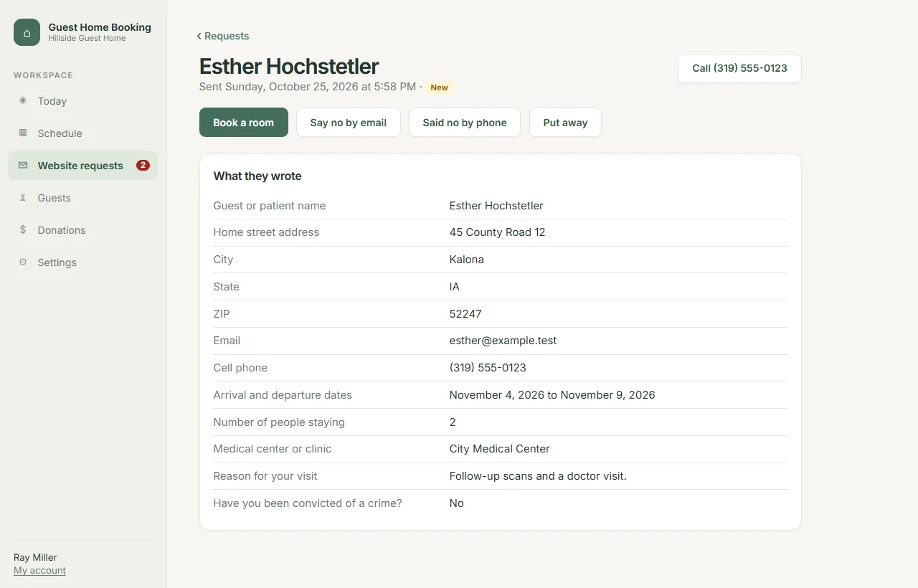Click the Esther Hochstetler page heading
918x588 pixels.
click(x=289, y=66)
